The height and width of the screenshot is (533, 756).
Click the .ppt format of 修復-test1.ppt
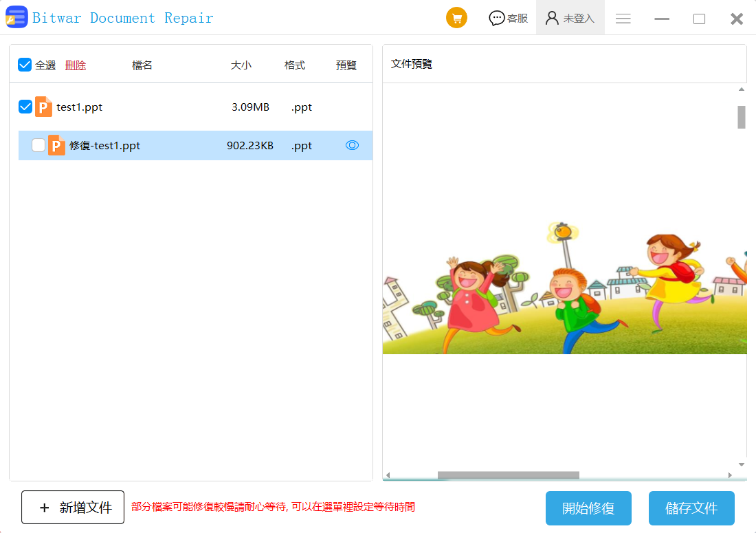[x=301, y=146]
